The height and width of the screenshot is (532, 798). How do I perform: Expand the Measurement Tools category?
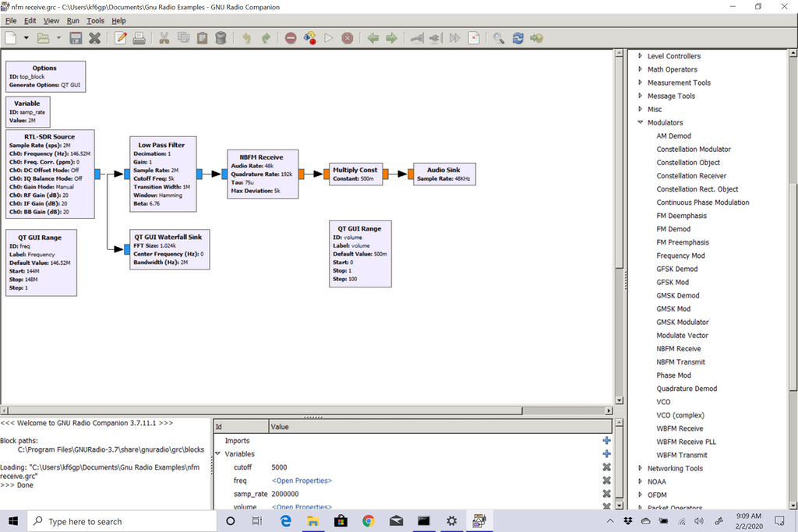(x=641, y=83)
